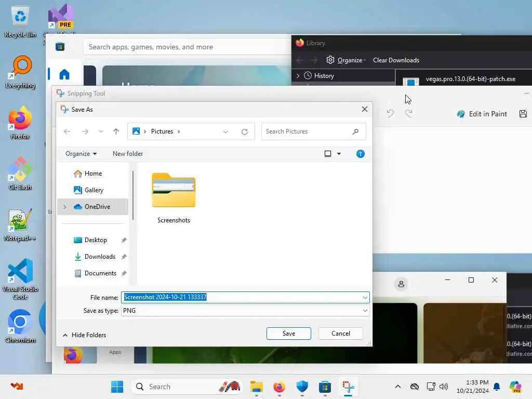Click Redo in Snipping Tool
The width and height of the screenshot is (532, 399).
coord(408,113)
